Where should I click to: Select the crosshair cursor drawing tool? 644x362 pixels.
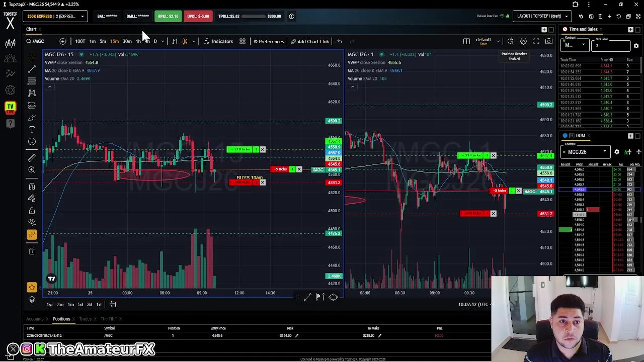32,56
